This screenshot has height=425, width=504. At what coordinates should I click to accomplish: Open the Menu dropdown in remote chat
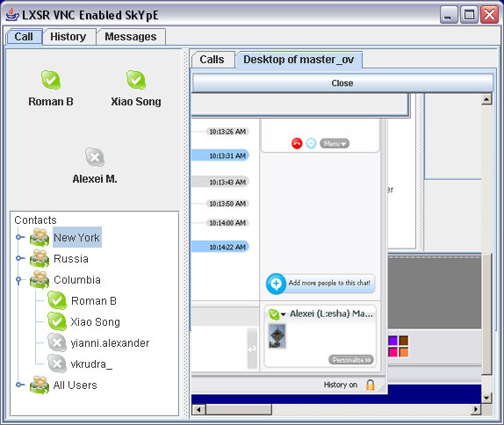tap(335, 144)
